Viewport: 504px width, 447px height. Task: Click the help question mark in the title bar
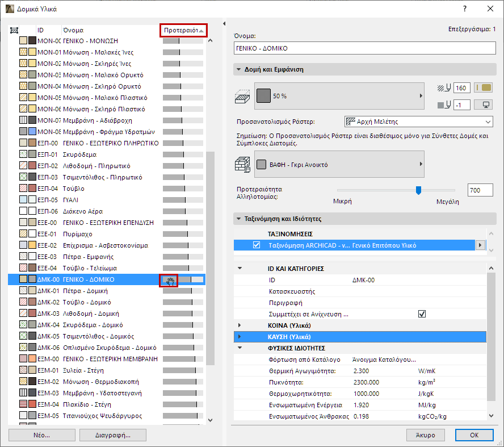(x=465, y=9)
